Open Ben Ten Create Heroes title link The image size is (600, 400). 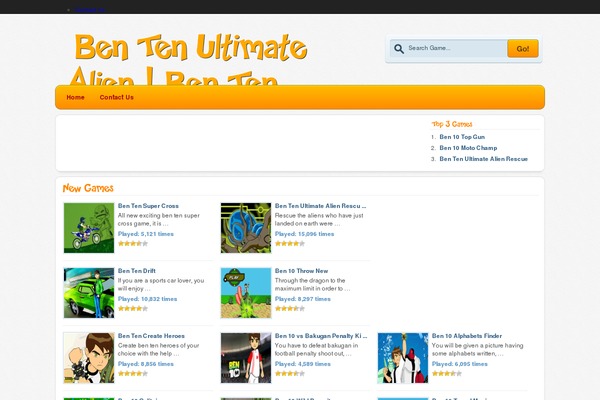[151, 336]
